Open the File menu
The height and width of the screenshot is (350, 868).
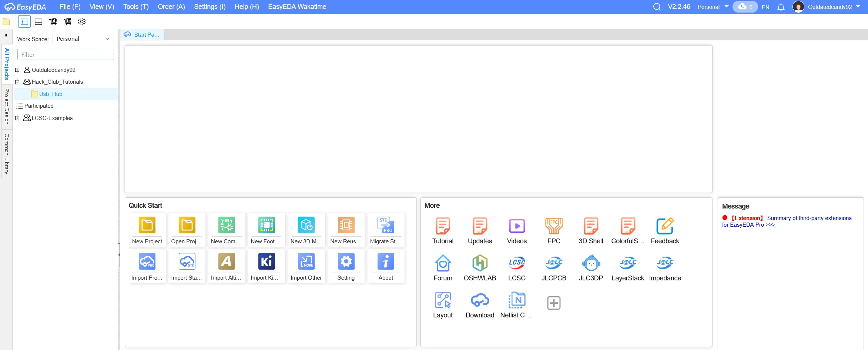coord(70,7)
